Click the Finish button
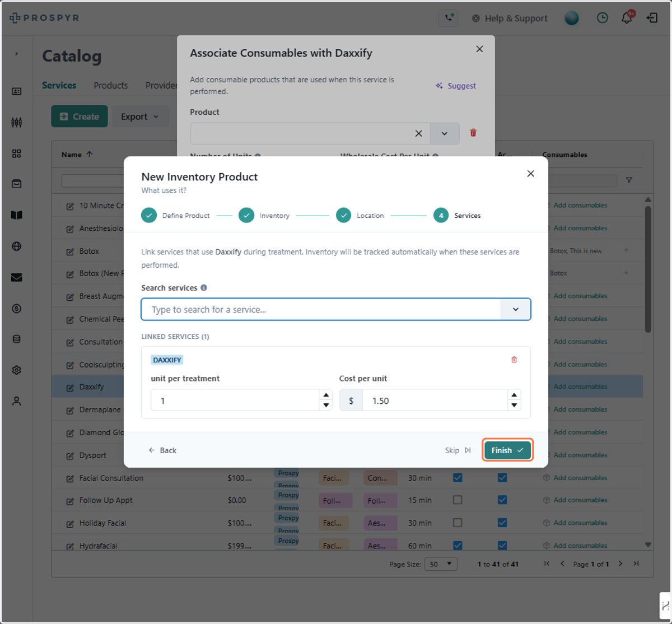This screenshot has width=672, height=624. tap(507, 450)
